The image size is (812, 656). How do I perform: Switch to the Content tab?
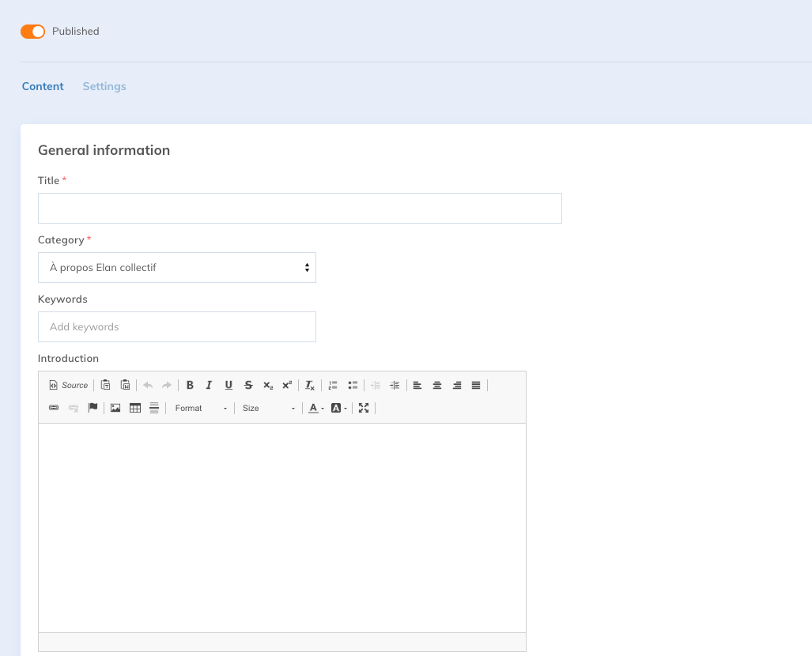43,86
